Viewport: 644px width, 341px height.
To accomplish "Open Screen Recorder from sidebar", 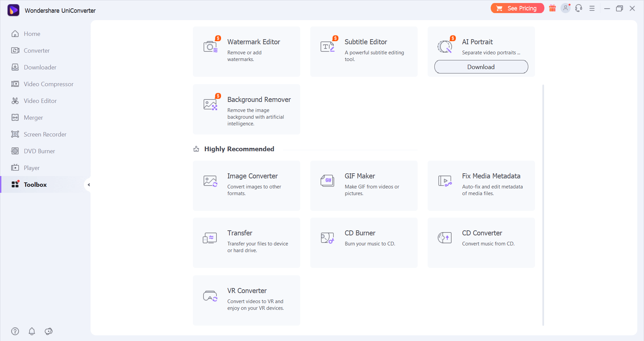I will [45, 134].
